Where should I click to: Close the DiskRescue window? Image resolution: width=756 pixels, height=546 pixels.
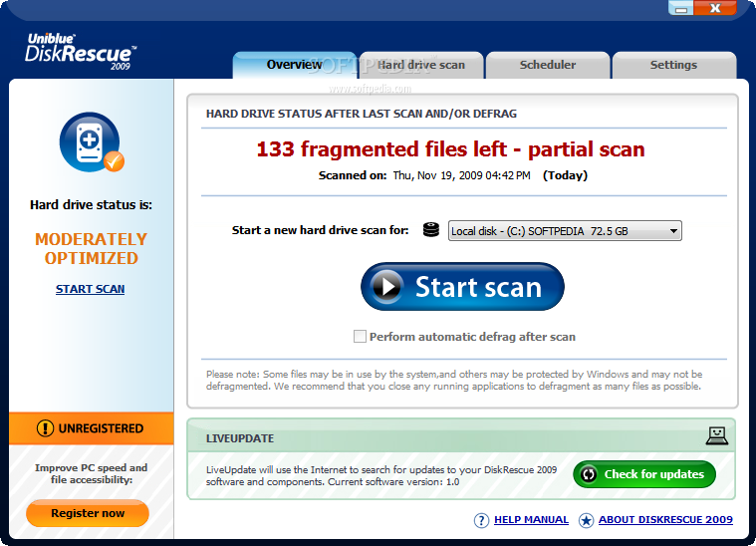715,8
